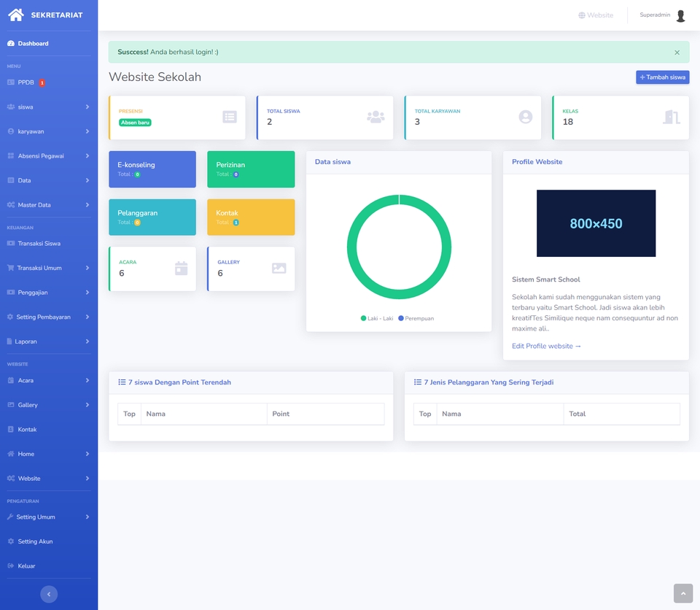Viewport: 700px width, 610px height.
Task: Collapse the sidebar with round toggle
Action: click(49, 594)
